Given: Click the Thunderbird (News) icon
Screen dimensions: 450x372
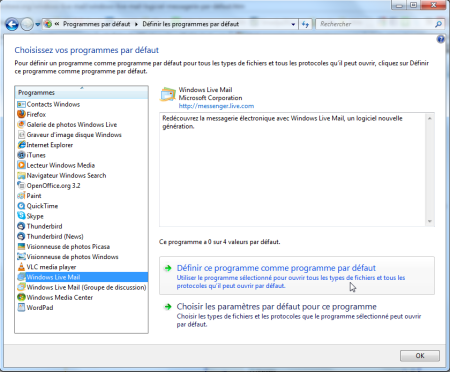Looking at the screenshot, I should 21,236.
